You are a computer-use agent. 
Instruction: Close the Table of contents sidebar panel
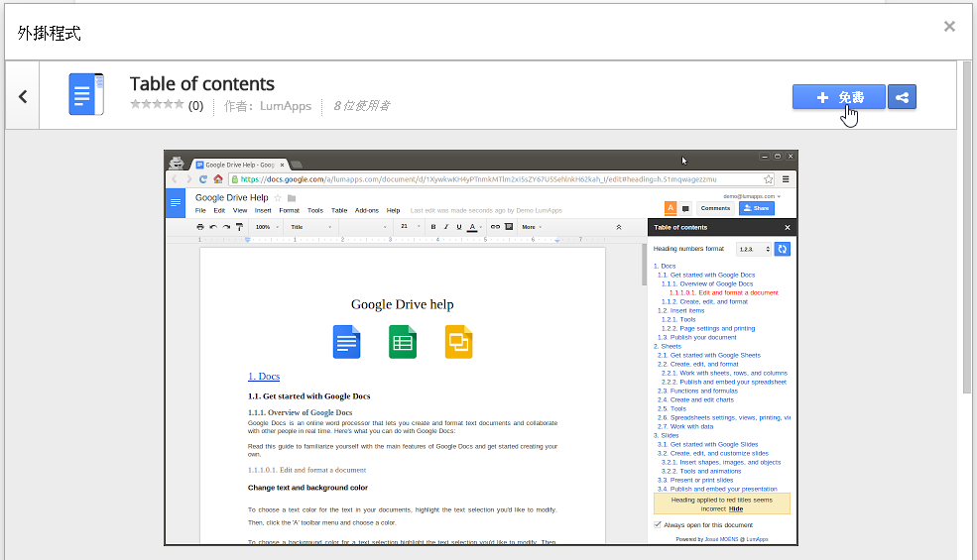(x=787, y=227)
